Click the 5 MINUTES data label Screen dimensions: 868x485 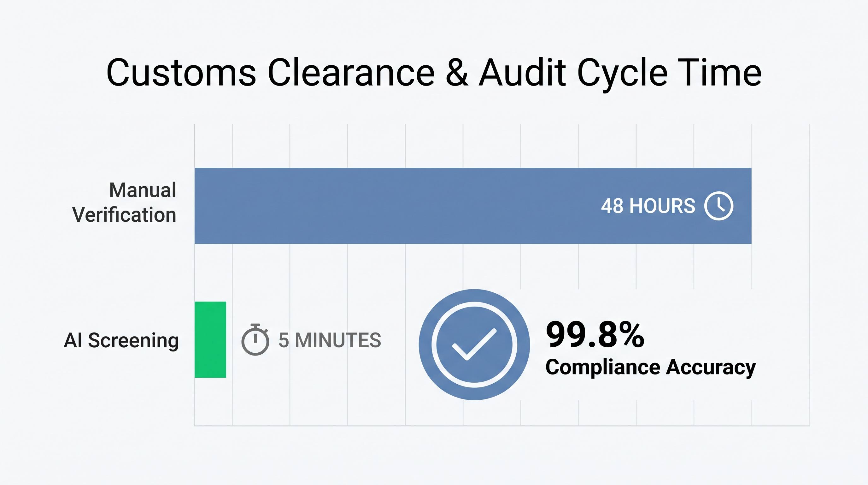[330, 340]
